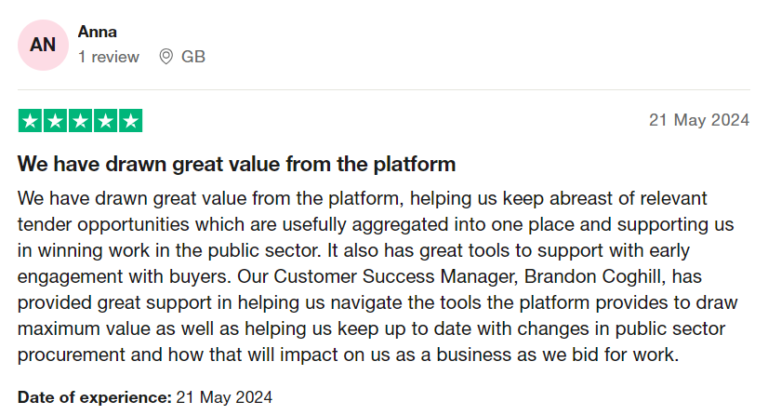Screen dimensions: 768x415
Task: Click the first green rating star
Action: pyautogui.click(x=30, y=121)
